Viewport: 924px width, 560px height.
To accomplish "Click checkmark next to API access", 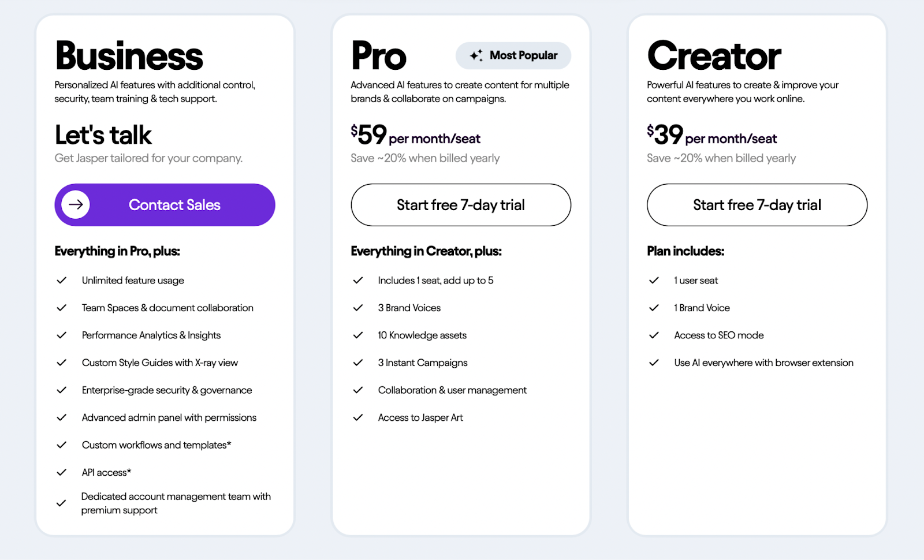I will coord(61,472).
